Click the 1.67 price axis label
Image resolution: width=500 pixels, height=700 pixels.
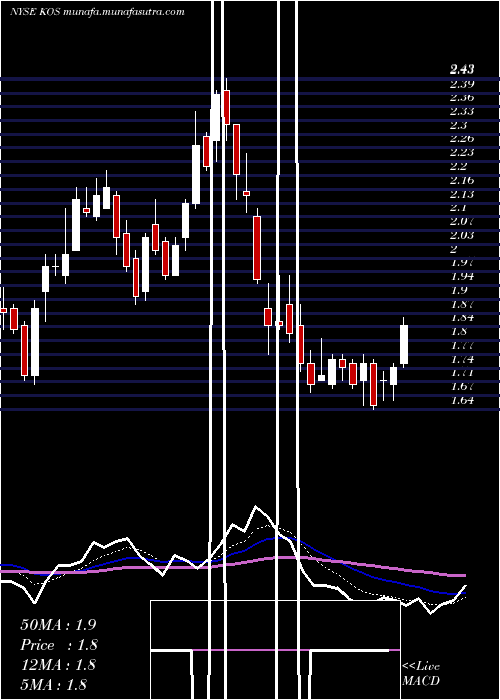tap(462, 386)
